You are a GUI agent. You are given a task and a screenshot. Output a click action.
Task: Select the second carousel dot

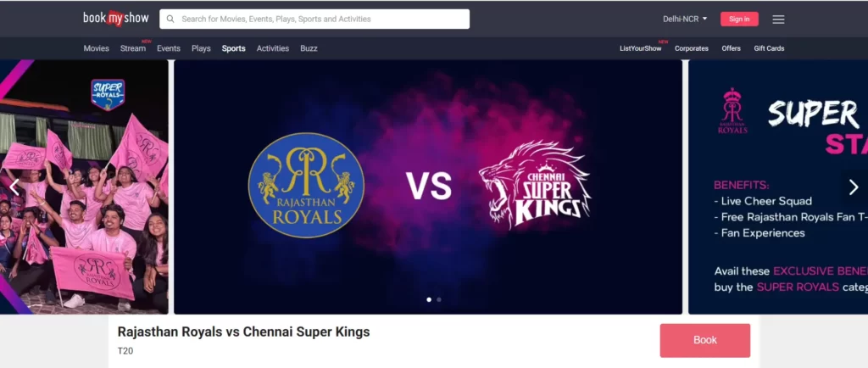tap(439, 299)
